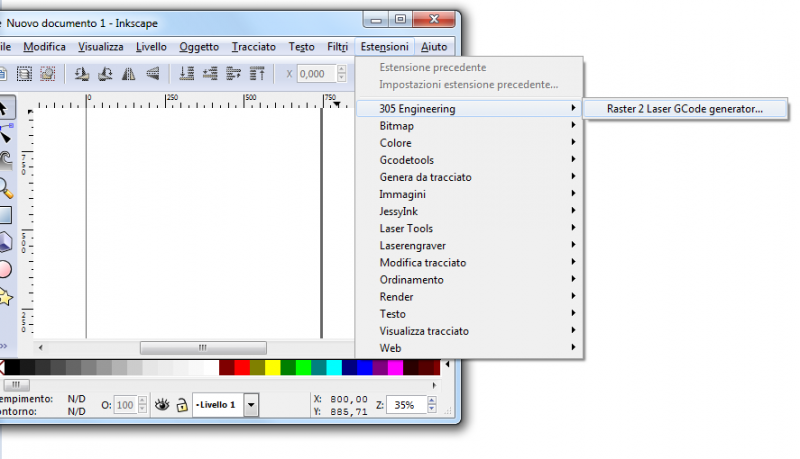Click the zoom percentage field
The width and height of the screenshot is (800, 459).
[405, 405]
